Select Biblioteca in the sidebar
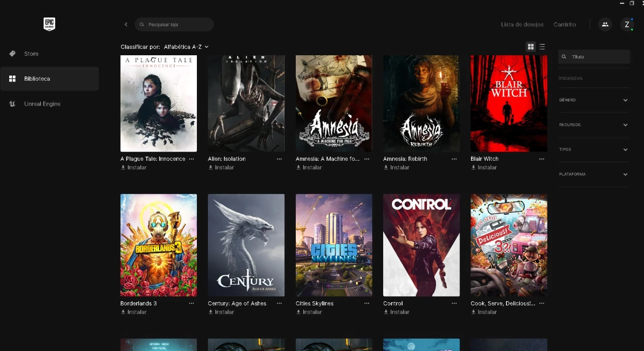644x351 pixels. point(49,79)
